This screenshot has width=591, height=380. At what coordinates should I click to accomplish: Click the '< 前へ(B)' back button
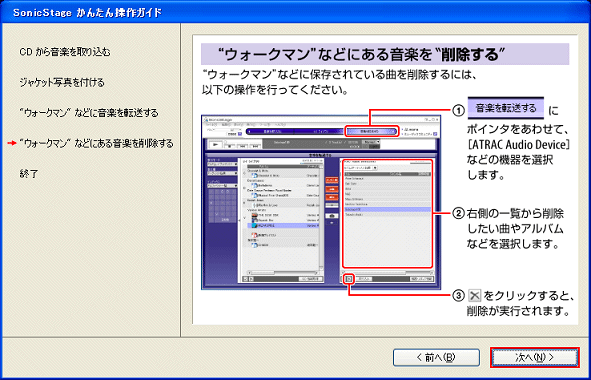(436, 357)
